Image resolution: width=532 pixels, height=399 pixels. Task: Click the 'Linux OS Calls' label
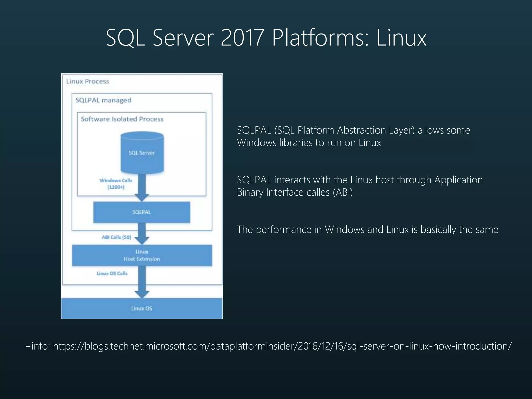(112, 274)
